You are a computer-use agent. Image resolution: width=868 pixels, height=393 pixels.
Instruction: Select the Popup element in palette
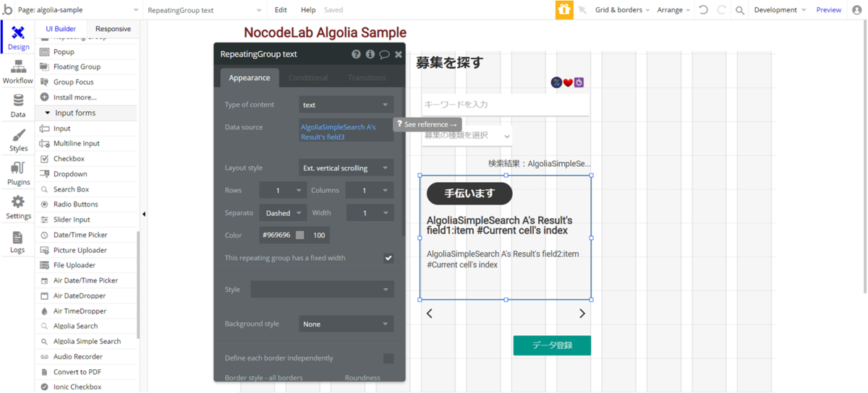(64, 52)
